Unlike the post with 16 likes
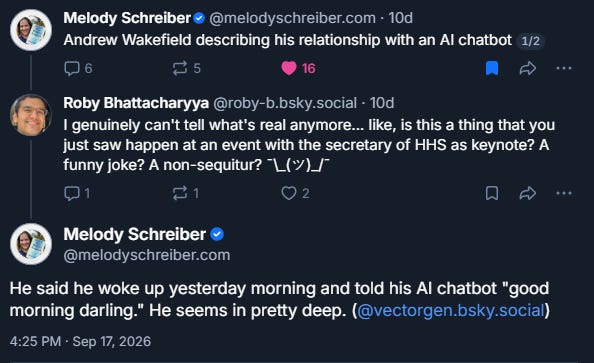594x363 pixels. 298,69
